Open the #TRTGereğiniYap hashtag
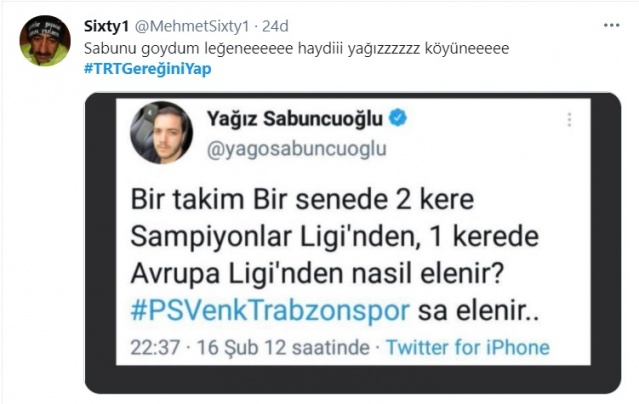The height and width of the screenshot is (404, 639). tap(148, 68)
